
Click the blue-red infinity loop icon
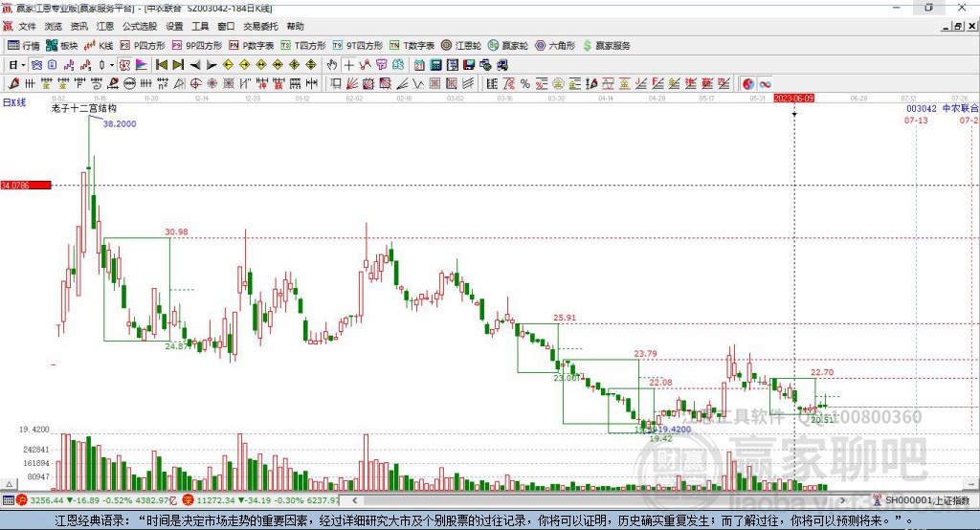click(x=765, y=84)
